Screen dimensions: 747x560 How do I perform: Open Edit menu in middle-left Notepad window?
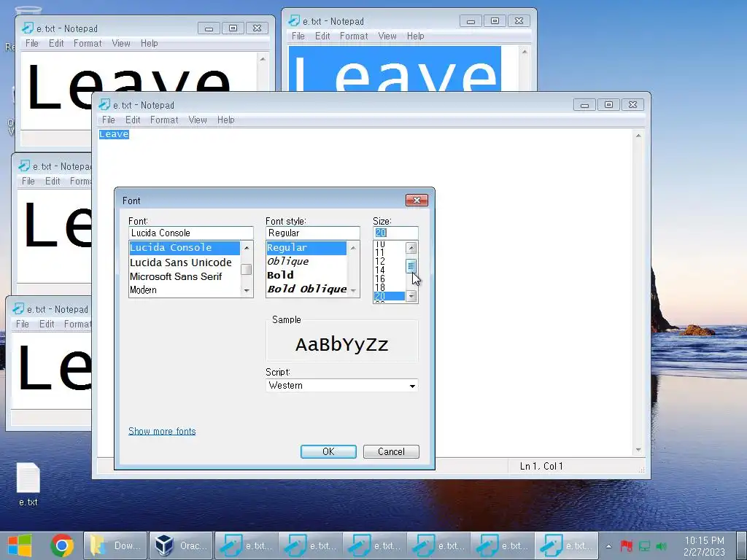(53, 181)
